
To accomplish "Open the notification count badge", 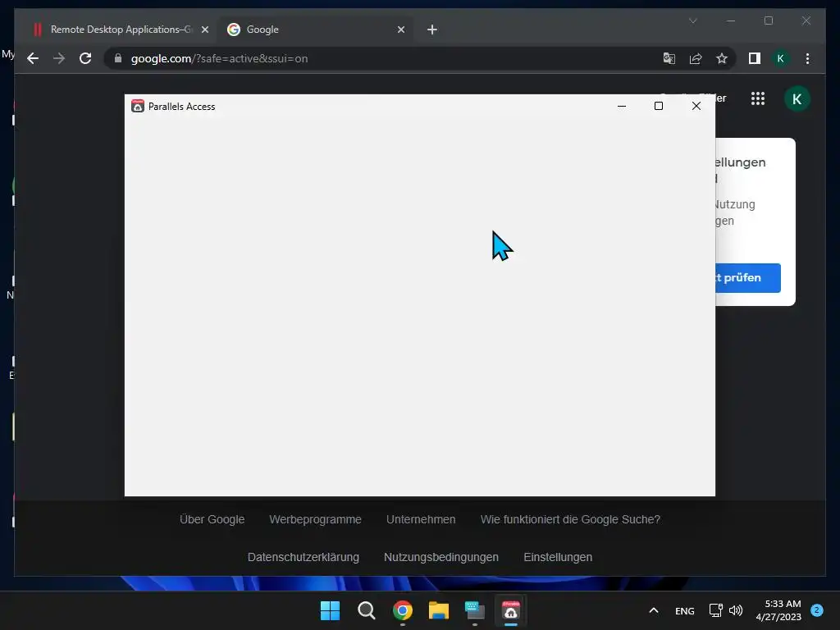I will coord(817,610).
